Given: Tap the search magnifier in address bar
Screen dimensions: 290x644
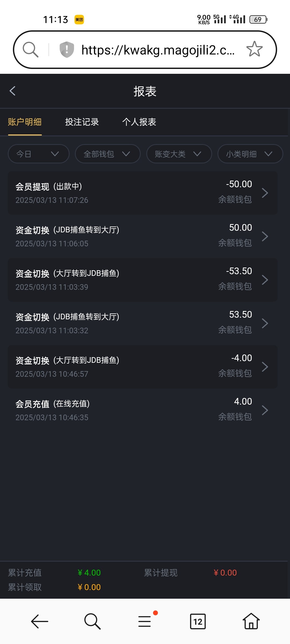Looking at the screenshot, I should 30,50.
